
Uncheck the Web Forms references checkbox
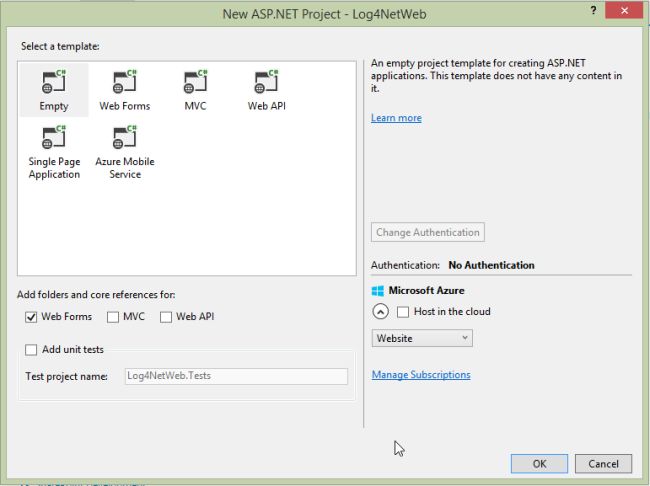click(x=31, y=317)
